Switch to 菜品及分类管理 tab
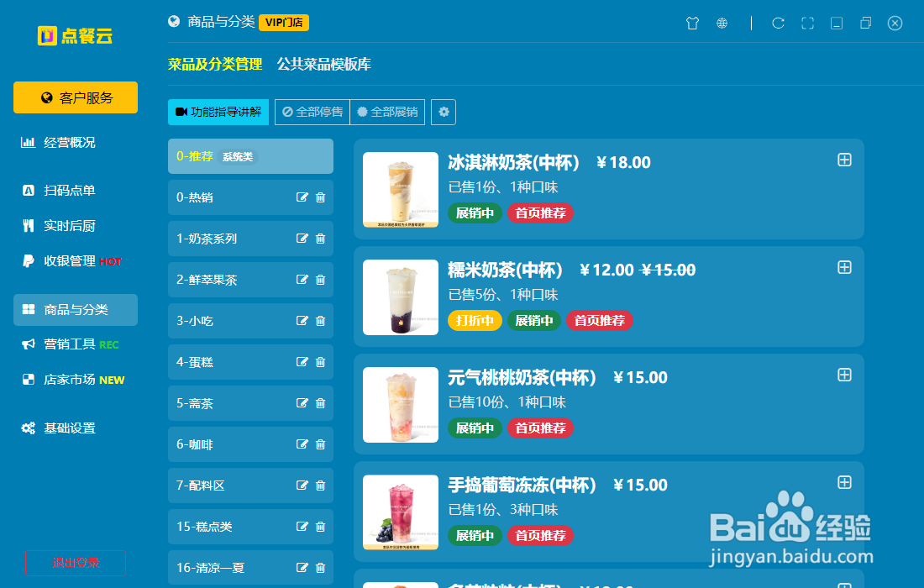 (x=215, y=64)
